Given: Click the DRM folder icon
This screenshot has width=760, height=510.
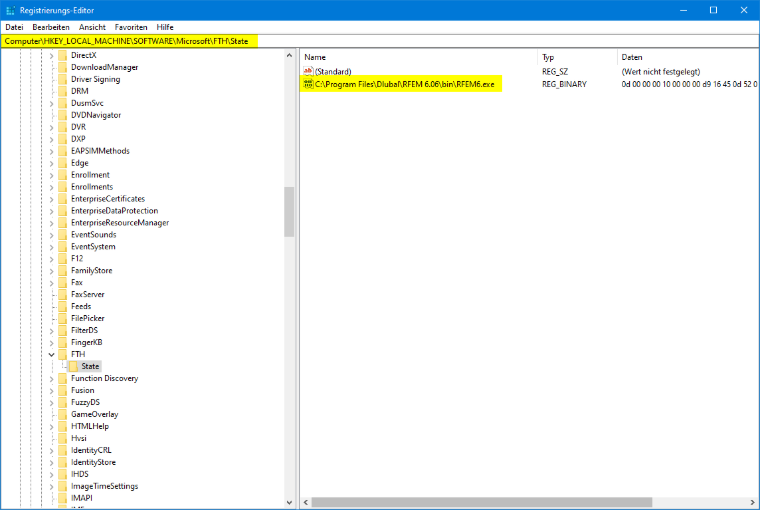Looking at the screenshot, I should pyautogui.click(x=63, y=91).
